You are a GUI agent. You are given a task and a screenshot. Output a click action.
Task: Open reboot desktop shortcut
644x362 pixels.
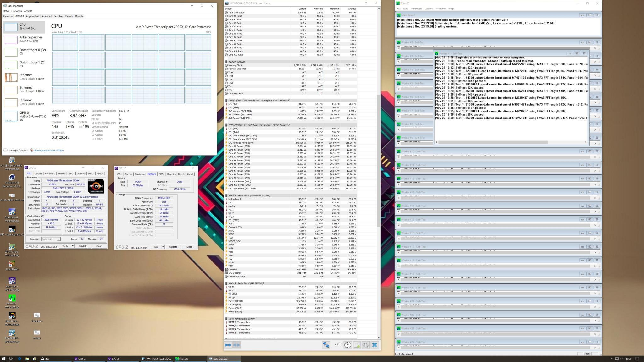[37, 335]
